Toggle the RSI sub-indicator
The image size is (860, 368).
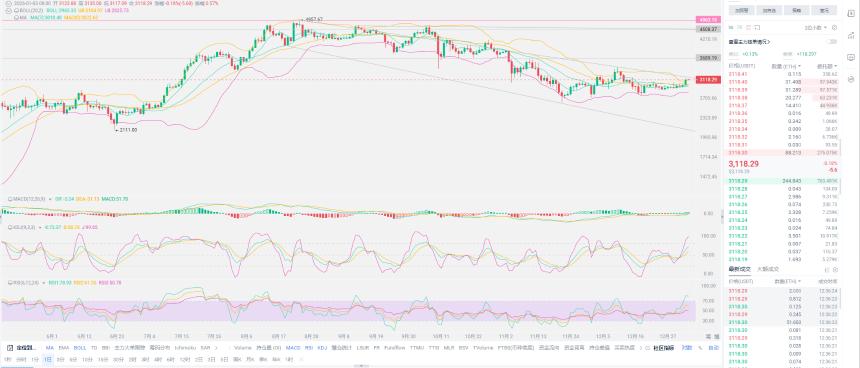tap(309, 347)
